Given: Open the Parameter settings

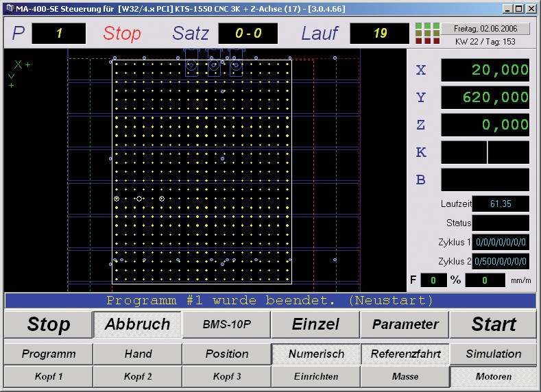Looking at the screenshot, I should click(405, 324).
